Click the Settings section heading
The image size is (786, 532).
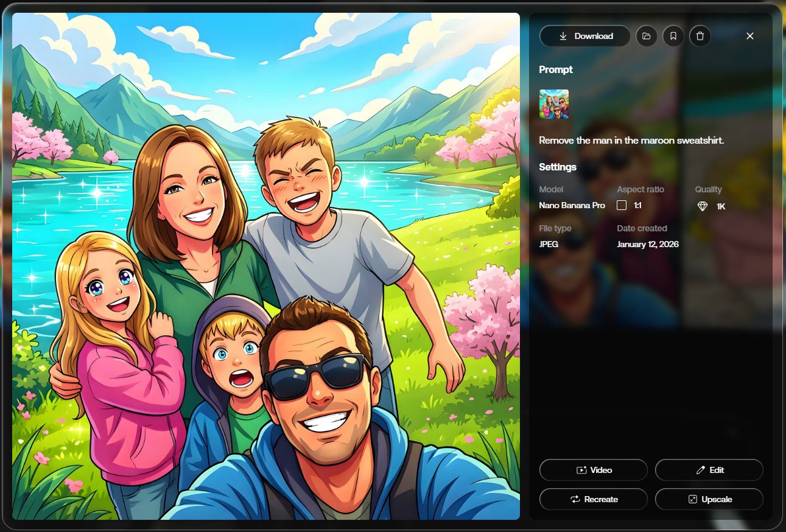558,167
